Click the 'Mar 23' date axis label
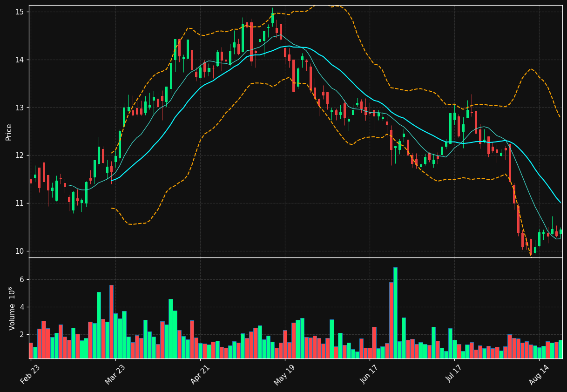The width and height of the screenshot is (567, 392). tap(115, 374)
